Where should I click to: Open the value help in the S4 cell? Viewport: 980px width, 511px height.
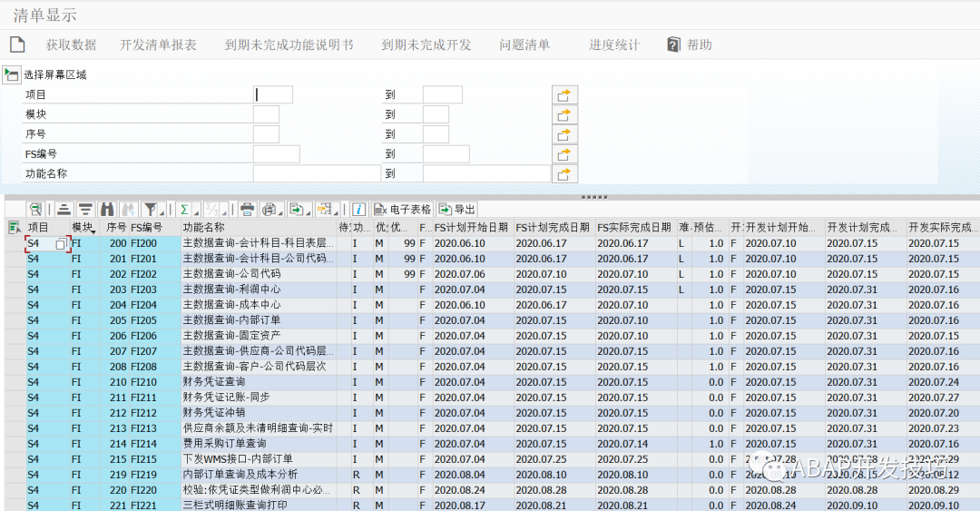(61, 244)
